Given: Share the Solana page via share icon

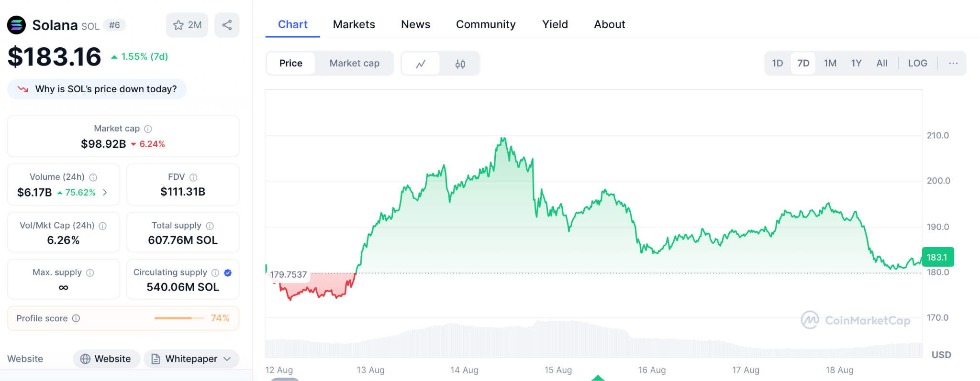Looking at the screenshot, I should pyautogui.click(x=227, y=25).
